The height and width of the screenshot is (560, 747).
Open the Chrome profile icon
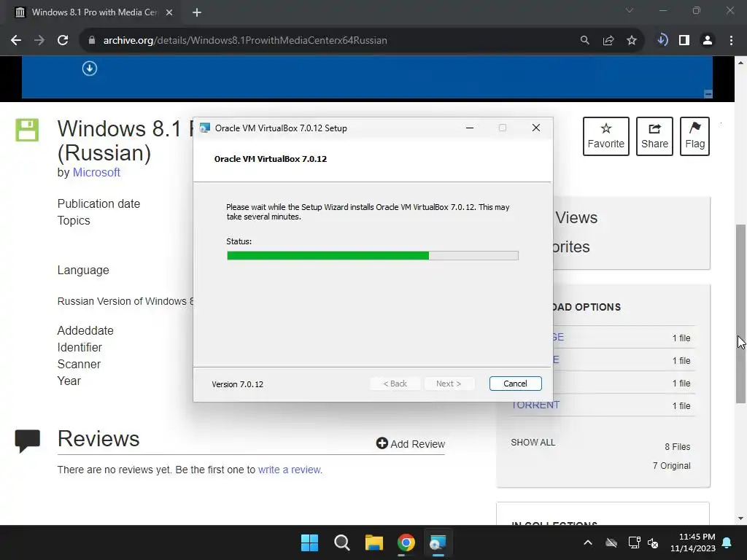click(708, 41)
